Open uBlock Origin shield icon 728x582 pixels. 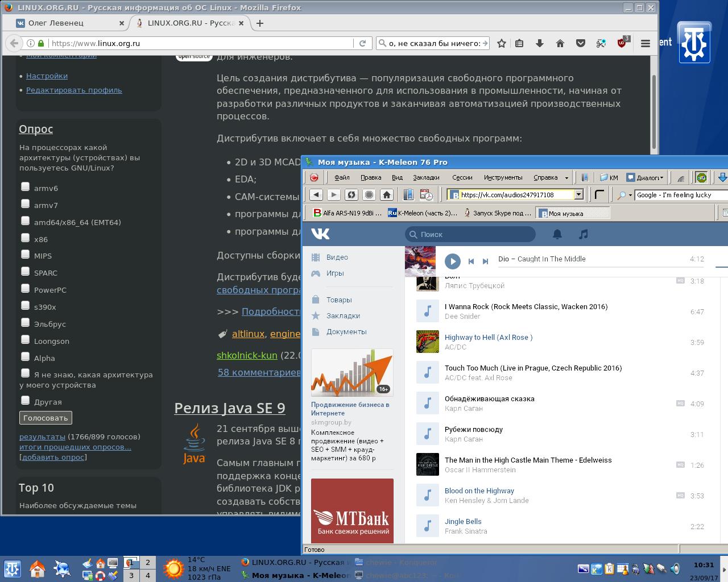[622, 43]
